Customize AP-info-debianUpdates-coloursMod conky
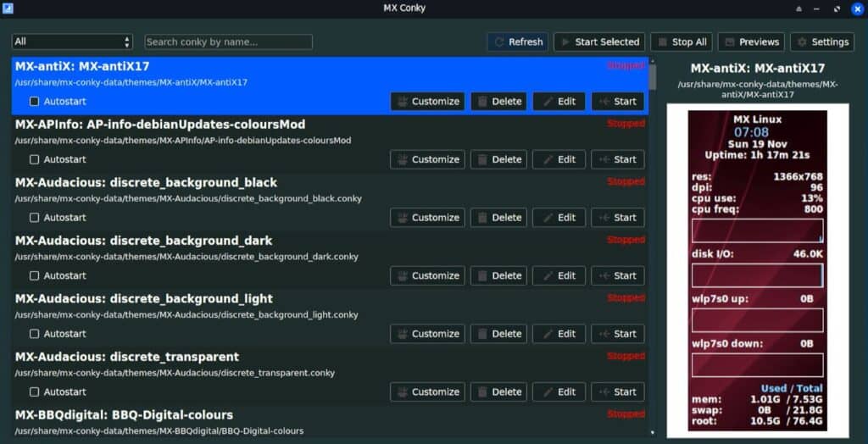Viewport: 868px width, 444px height. [427, 159]
